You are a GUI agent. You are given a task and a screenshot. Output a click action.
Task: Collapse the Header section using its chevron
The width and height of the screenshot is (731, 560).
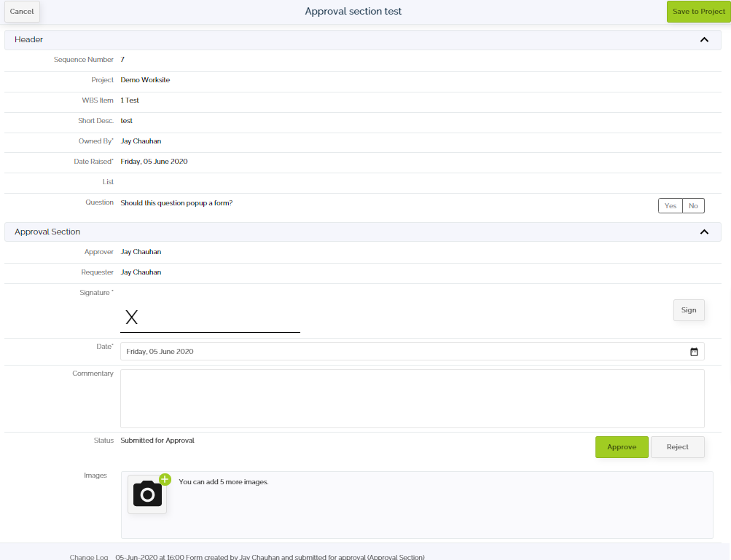(704, 39)
